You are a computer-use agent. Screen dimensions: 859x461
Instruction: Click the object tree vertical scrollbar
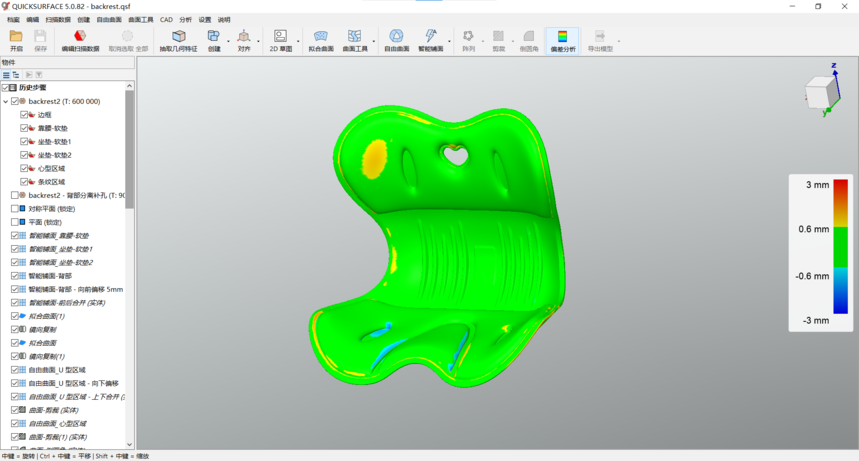[x=129, y=149]
